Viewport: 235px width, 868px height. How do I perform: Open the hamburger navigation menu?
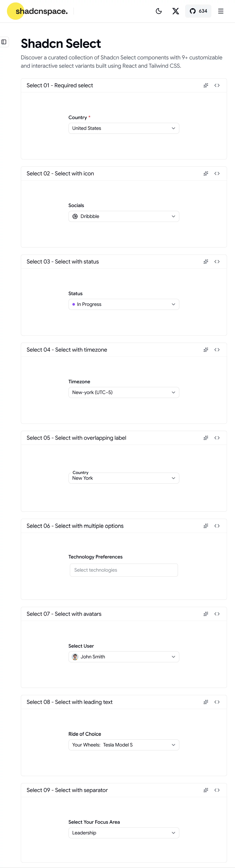[x=221, y=11]
